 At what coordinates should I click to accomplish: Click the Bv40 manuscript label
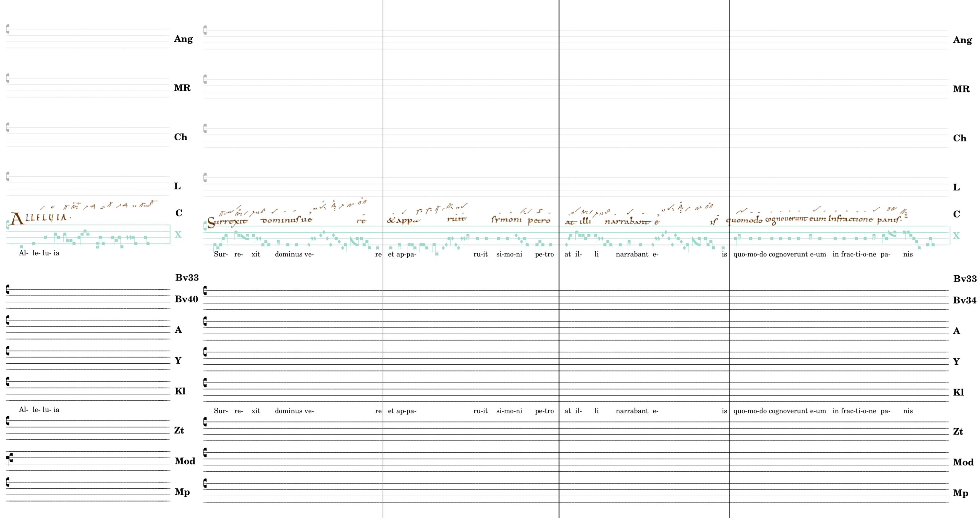point(186,299)
